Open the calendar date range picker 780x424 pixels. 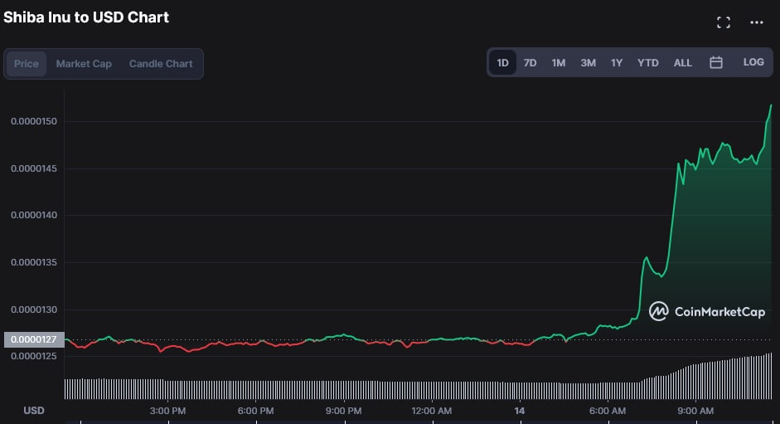click(716, 63)
